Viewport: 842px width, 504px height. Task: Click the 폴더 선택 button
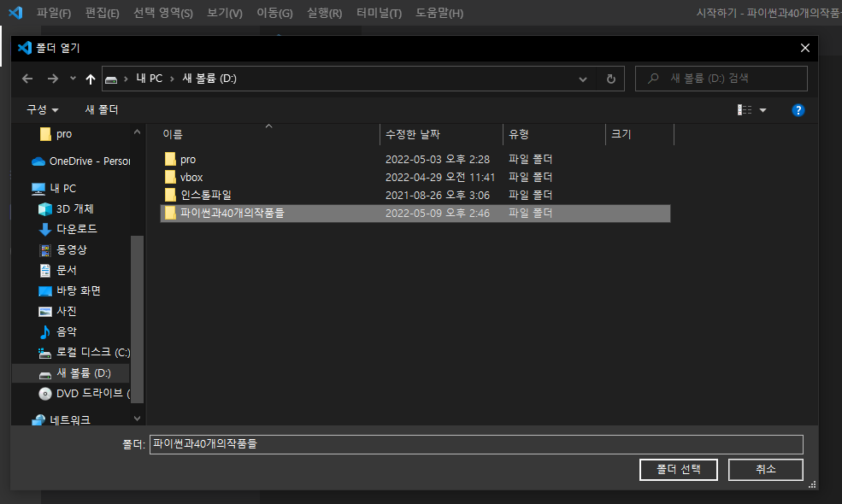[x=678, y=469]
